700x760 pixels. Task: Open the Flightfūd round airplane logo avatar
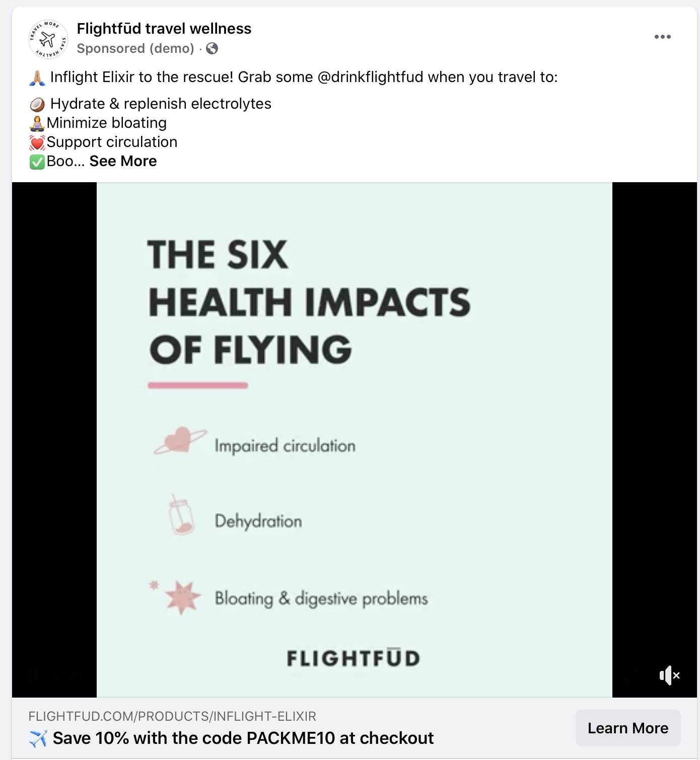(x=48, y=39)
